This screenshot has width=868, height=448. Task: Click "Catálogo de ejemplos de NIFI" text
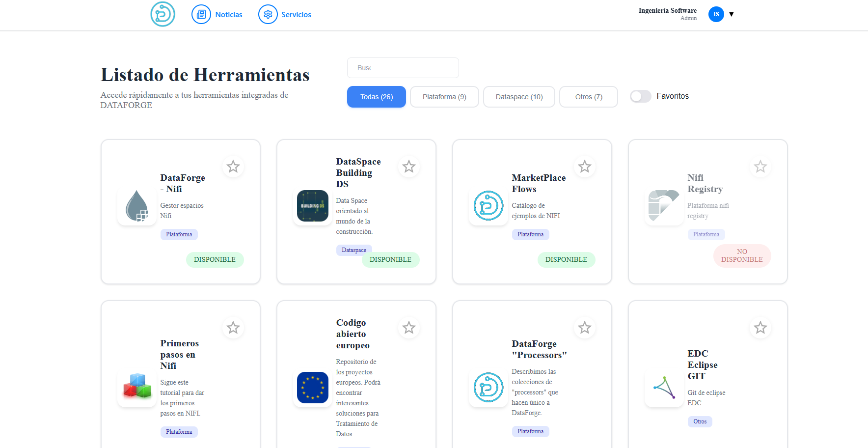pos(536,211)
